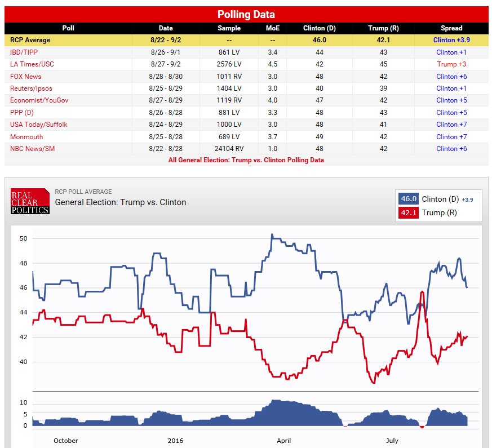Open the PPP (D) poll link

tap(21, 113)
